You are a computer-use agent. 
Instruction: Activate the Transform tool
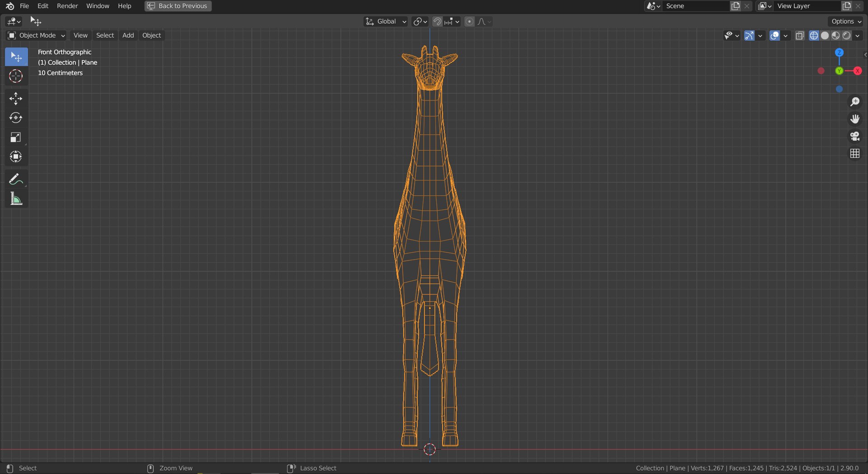point(16,157)
